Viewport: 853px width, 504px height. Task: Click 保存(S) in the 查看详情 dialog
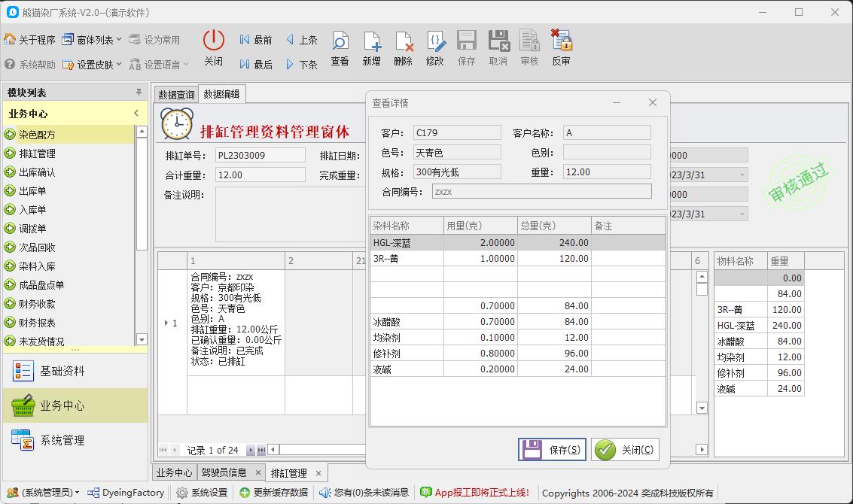pos(552,449)
